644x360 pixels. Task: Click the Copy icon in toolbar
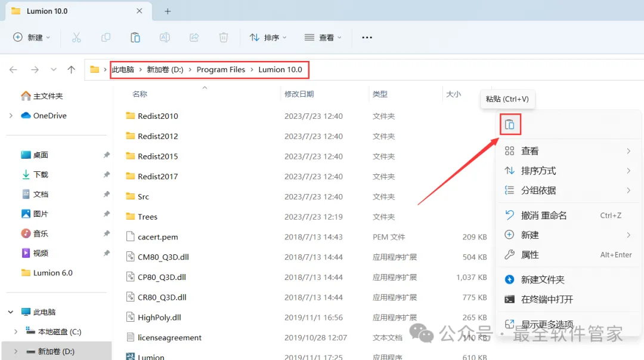(x=106, y=38)
